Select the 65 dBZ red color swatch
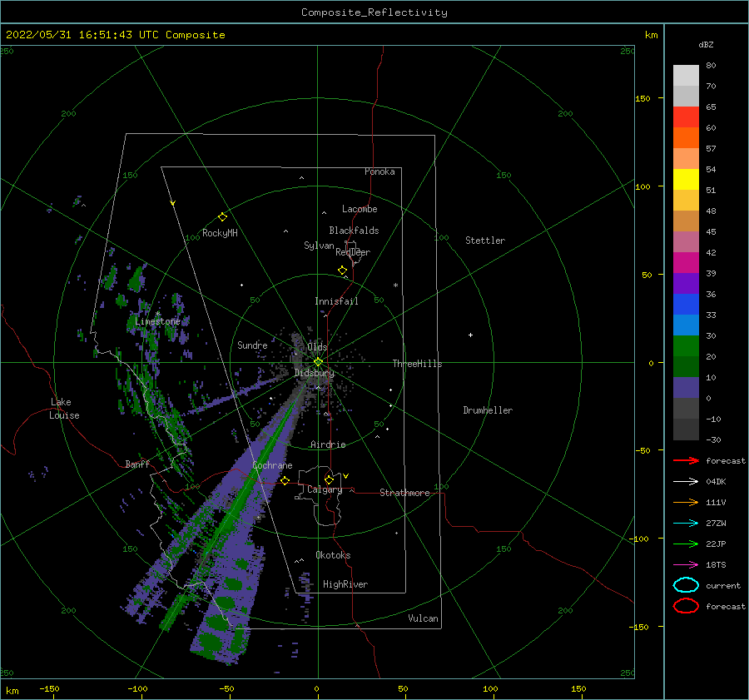Image resolution: width=749 pixels, height=700 pixels. click(x=686, y=117)
